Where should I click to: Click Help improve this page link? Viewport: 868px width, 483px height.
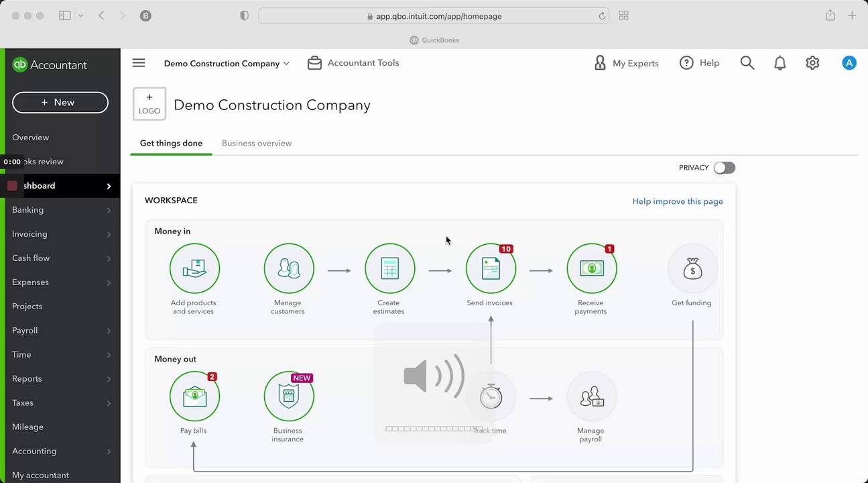point(677,201)
